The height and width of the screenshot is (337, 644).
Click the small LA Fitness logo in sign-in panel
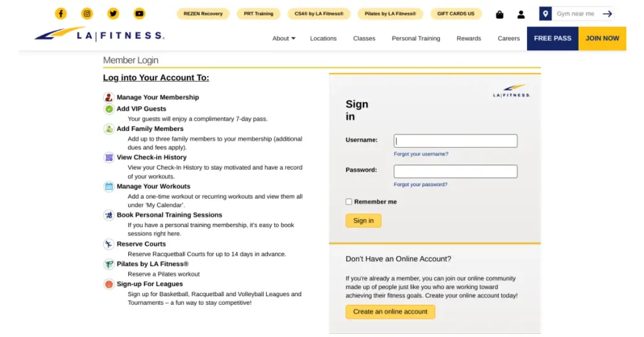511,91
